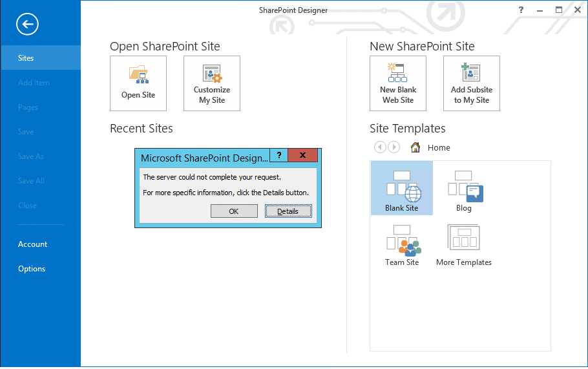The height and width of the screenshot is (369, 588).
Task: Minimize the SharePoint Designer window
Action: [540, 10]
